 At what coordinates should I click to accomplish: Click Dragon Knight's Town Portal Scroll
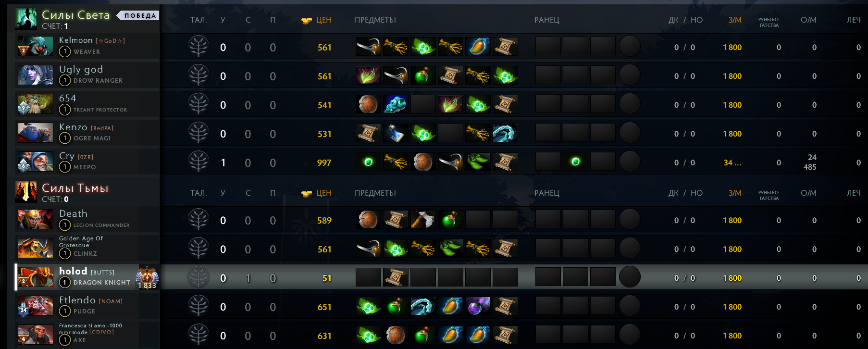coord(396,277)
